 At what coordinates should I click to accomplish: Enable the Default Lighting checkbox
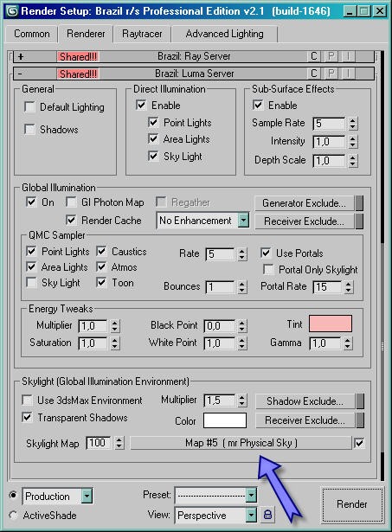click(30, 107)
